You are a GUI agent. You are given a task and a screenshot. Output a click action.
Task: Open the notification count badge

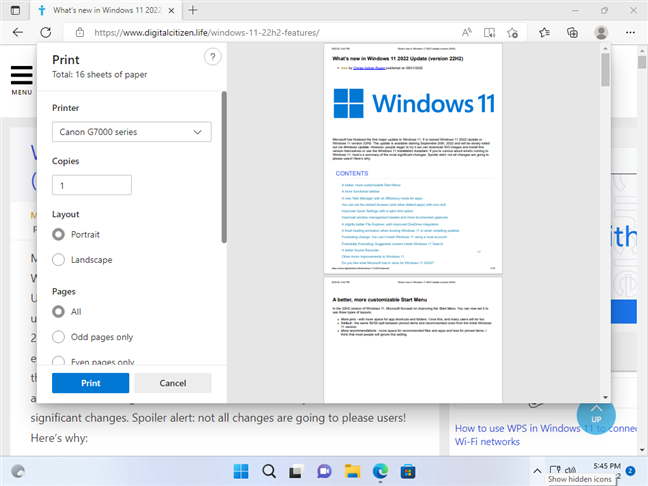pyautogui.click(x=630, y=470)
